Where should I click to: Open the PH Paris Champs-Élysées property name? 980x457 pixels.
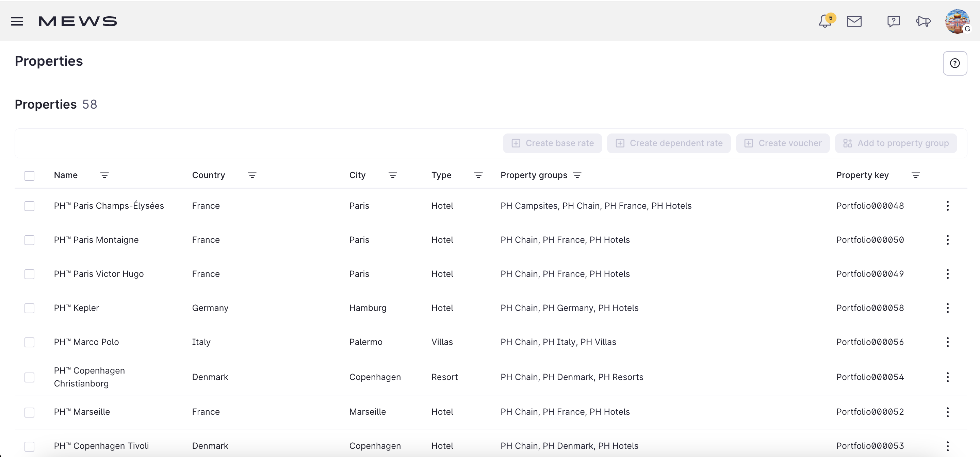(x=109, y=206)
